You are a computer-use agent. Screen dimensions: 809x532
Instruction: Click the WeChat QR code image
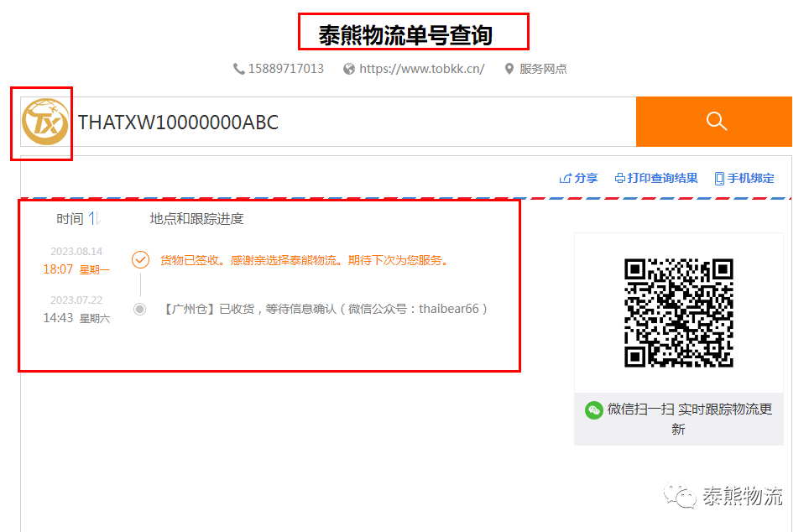(x=678, y=313)
